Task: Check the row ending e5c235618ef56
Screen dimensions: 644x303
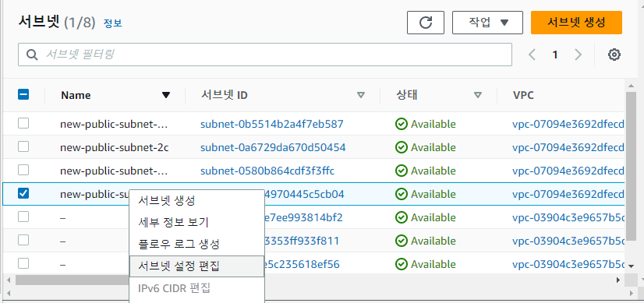Action: point(23,263)
